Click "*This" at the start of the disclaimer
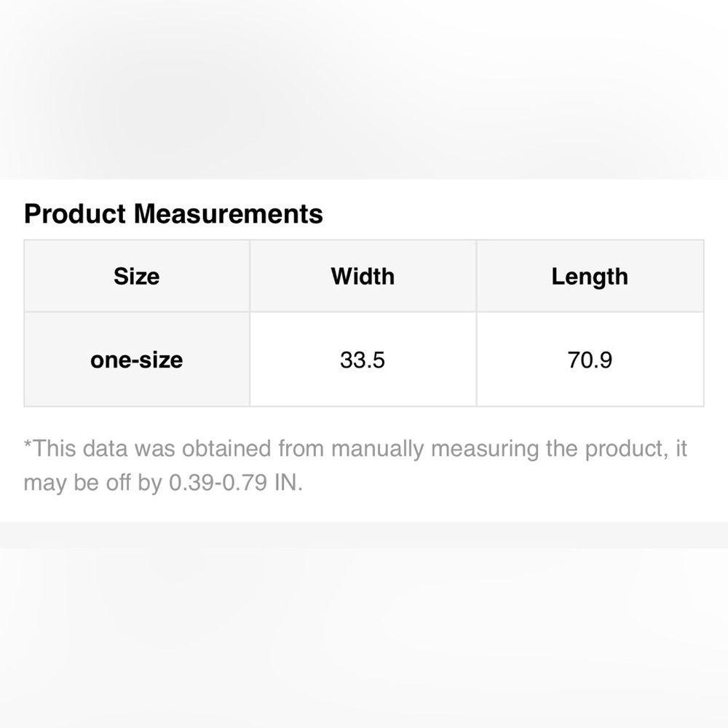728x728 pixels. pyautogui.click(x=49, y=448)
